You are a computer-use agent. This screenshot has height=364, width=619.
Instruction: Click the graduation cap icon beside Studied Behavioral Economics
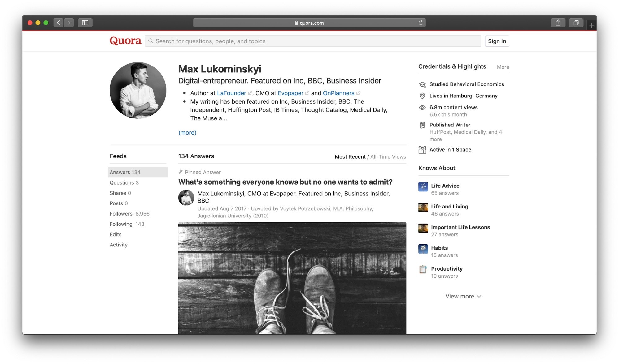coord(422,84)
